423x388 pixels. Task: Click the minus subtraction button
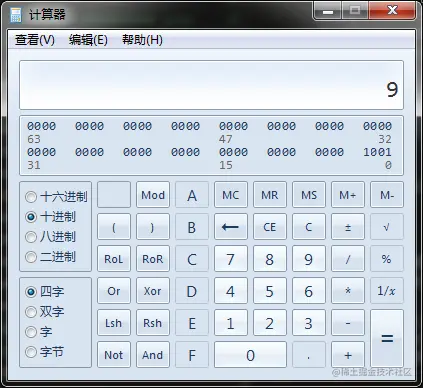click(x=348, y=323)
